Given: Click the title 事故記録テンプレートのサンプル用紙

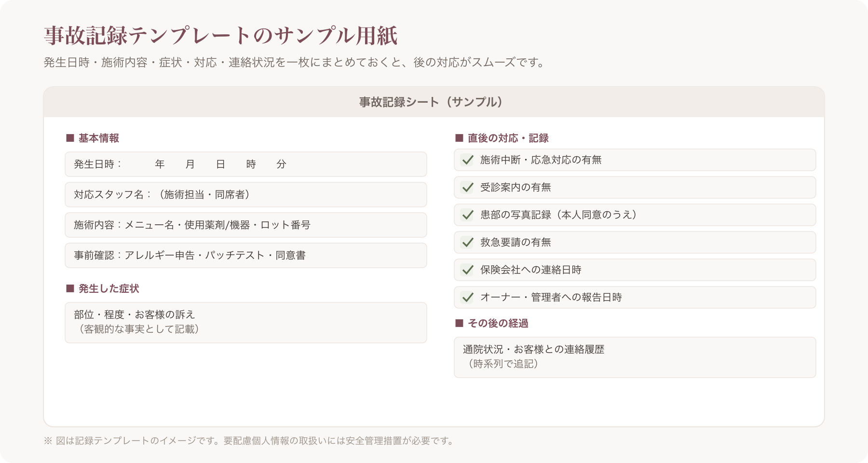Looking at the screenshot, I should 221,36.
